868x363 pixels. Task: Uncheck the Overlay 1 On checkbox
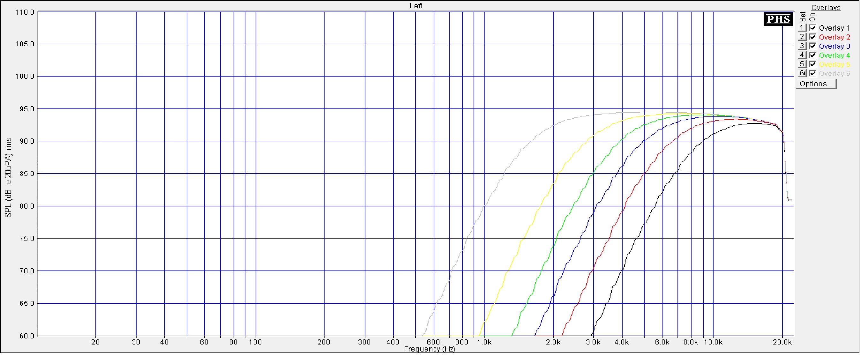(812, 28)
